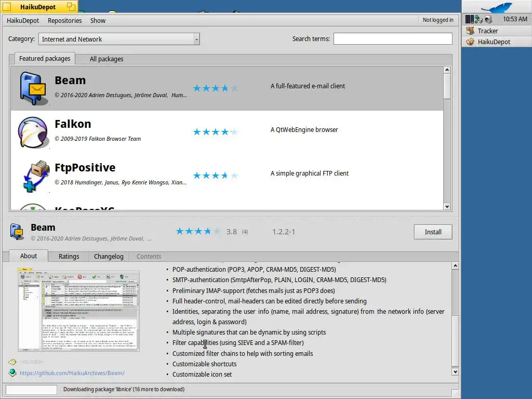Image resolution: width=532 pixels, height=399 pixels.
Task: Open the HaikuDepot menu
Action: click(x=23, y=20)
